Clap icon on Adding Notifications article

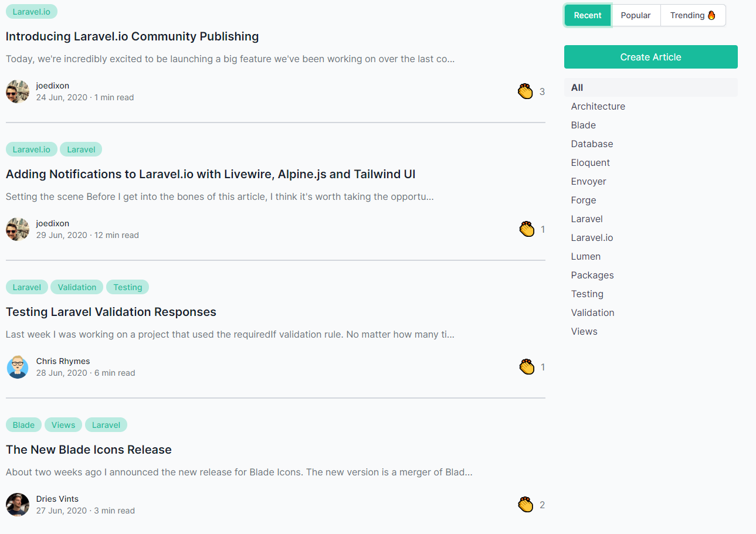(x=527, y=229)
